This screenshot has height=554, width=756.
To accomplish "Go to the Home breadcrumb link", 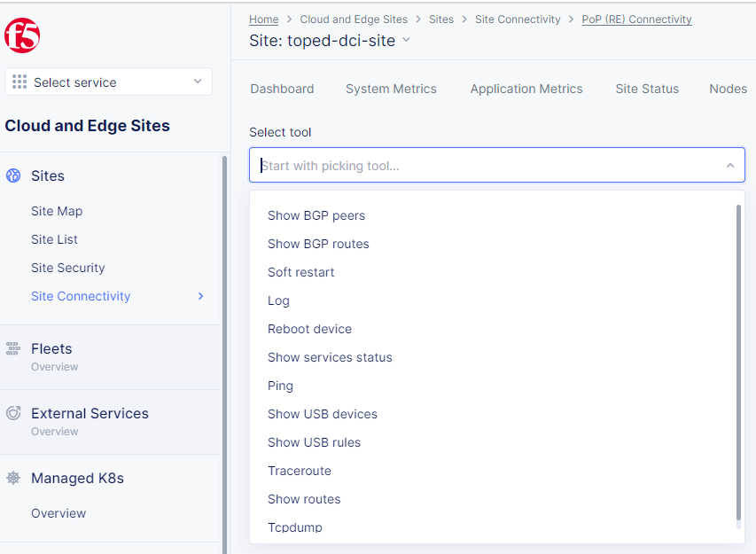I will (x=264, y=20).
